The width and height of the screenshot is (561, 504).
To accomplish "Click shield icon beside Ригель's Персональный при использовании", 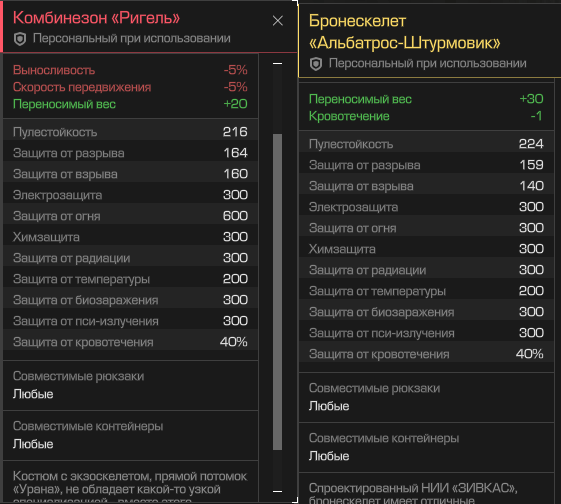I will [20, 39].
